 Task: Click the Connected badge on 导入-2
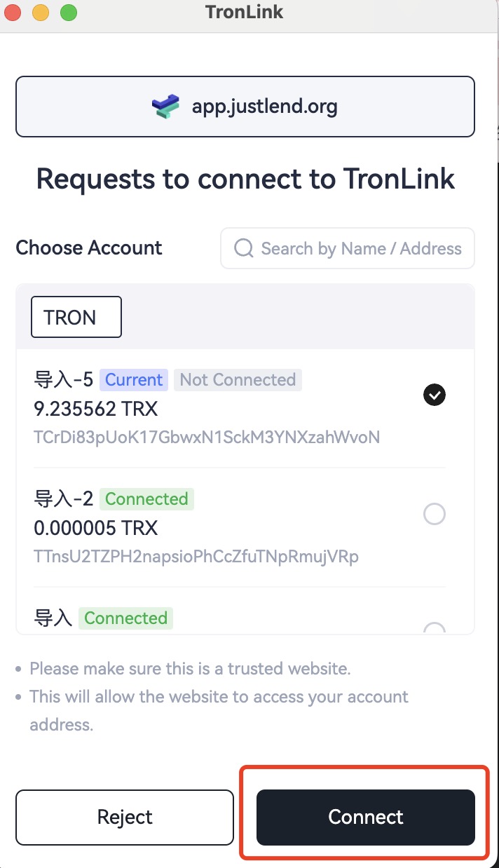tap(146, 499)
